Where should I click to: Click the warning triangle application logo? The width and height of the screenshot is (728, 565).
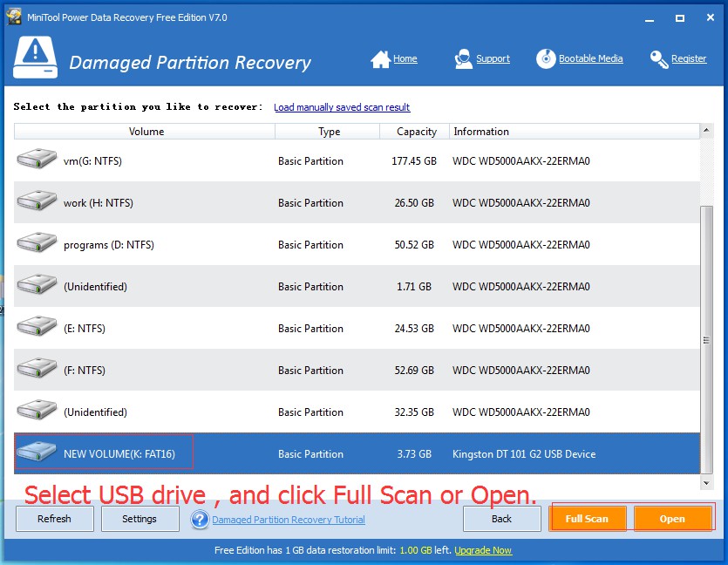tap(35, 55)
